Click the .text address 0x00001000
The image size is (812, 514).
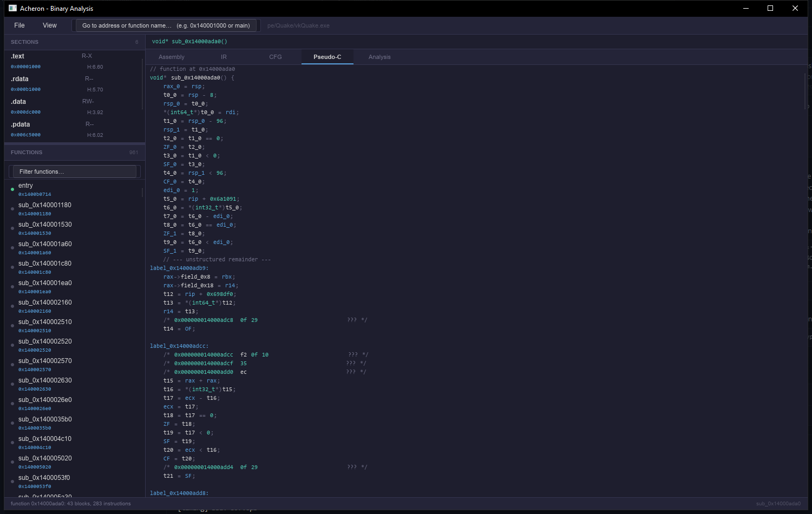tap(25, 67)
